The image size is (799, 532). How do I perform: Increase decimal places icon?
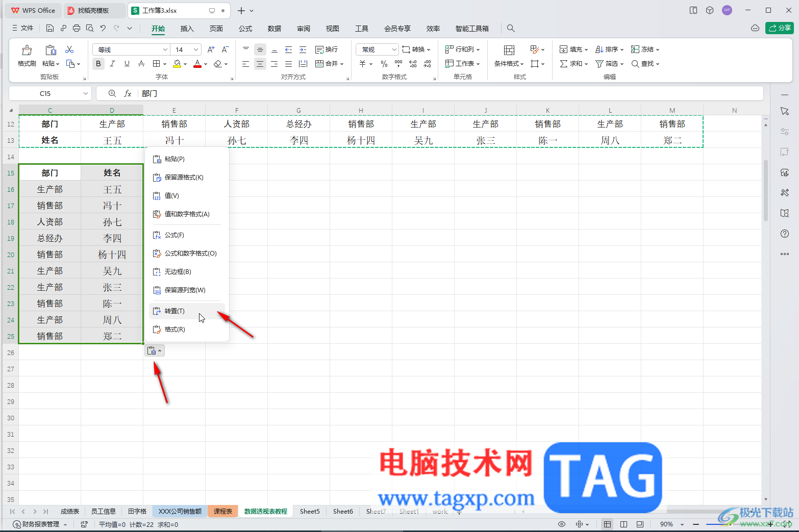(x=413, y=64)
